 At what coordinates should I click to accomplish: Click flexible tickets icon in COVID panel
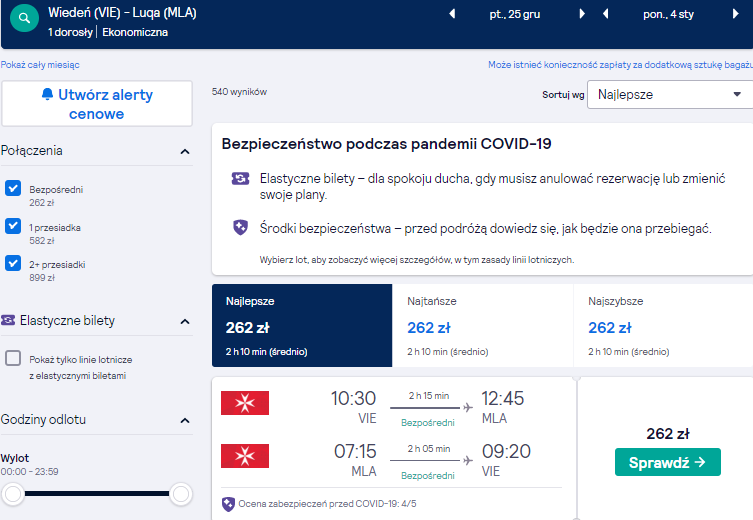pos(240,179)
